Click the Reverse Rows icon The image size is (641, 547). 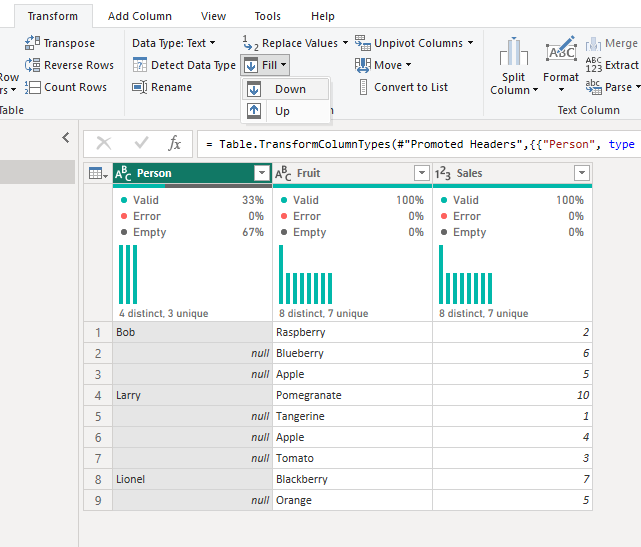32,65
